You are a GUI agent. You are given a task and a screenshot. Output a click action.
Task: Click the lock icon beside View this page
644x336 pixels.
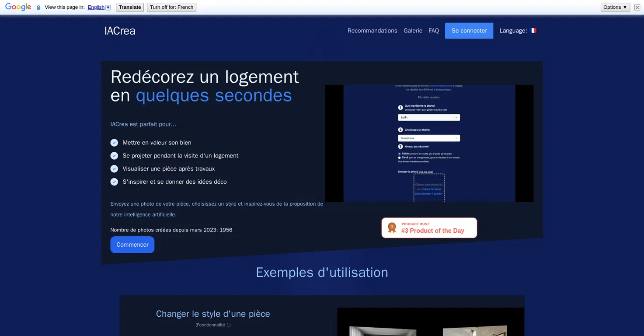38,7
